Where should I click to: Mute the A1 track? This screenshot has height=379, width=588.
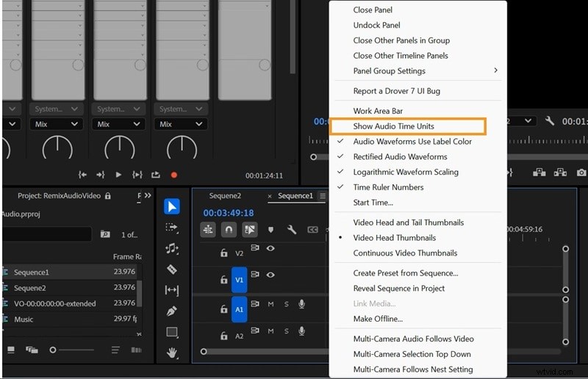(x=270, y=304)
